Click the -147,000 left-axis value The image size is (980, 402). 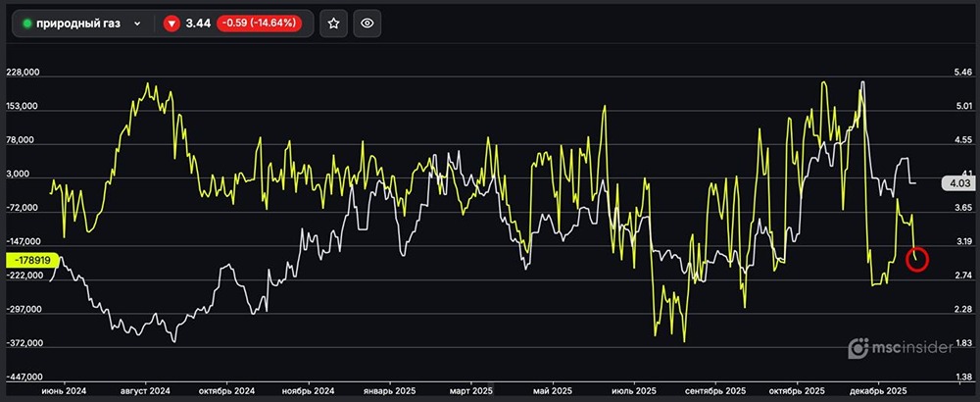click(x=23, y=241)
